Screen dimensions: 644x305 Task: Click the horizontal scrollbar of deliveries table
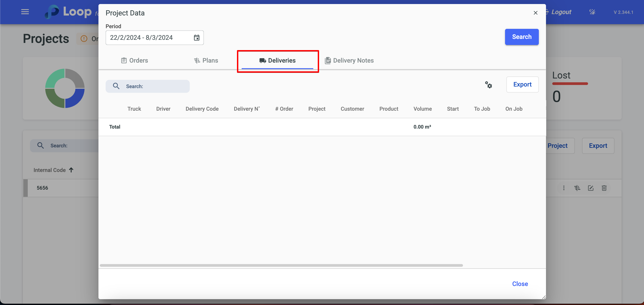tap(281, 265)
